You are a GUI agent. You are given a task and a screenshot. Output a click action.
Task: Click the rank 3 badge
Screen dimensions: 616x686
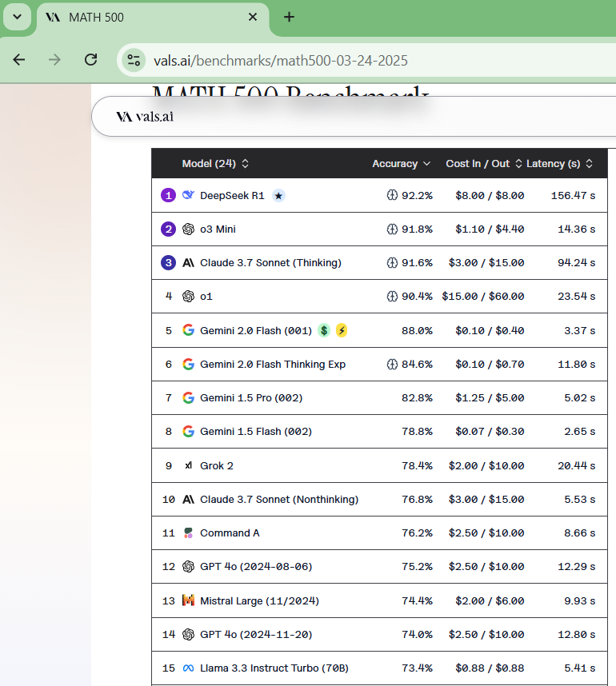(169, 262)
